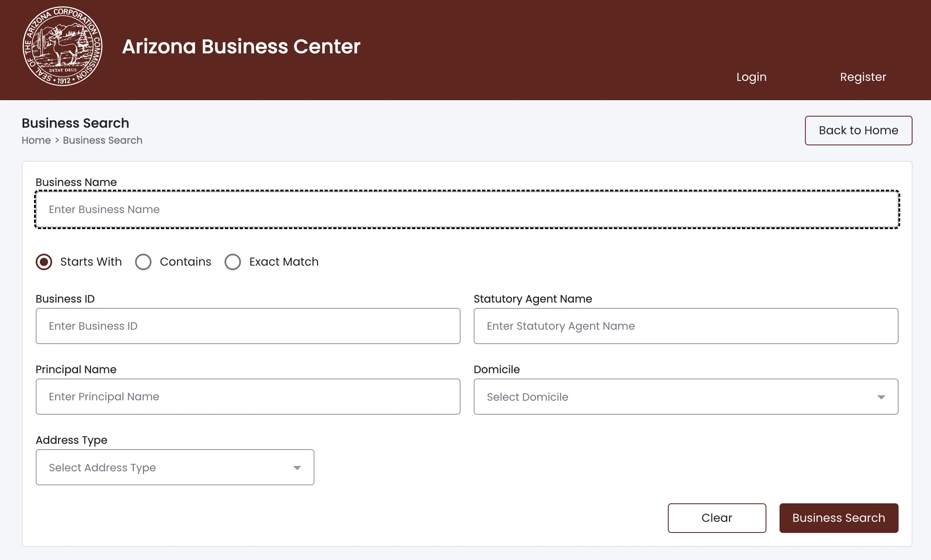Click the Address Type field label

[71, 440]
